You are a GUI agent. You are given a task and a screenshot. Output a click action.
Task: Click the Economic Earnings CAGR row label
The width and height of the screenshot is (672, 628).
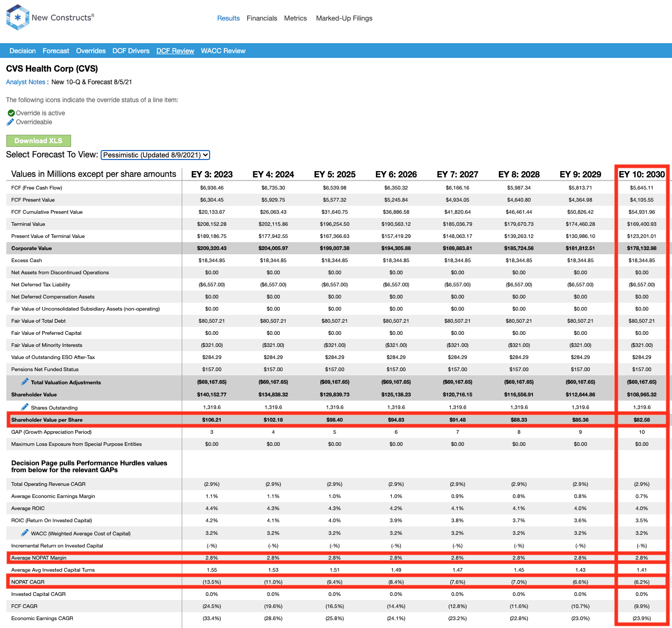click(x=42, y=619)
